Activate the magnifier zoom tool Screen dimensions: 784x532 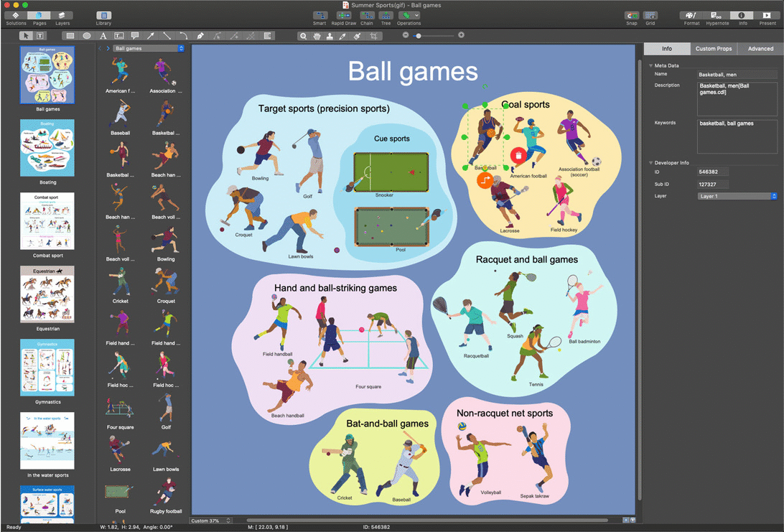(x=303, y=36)
